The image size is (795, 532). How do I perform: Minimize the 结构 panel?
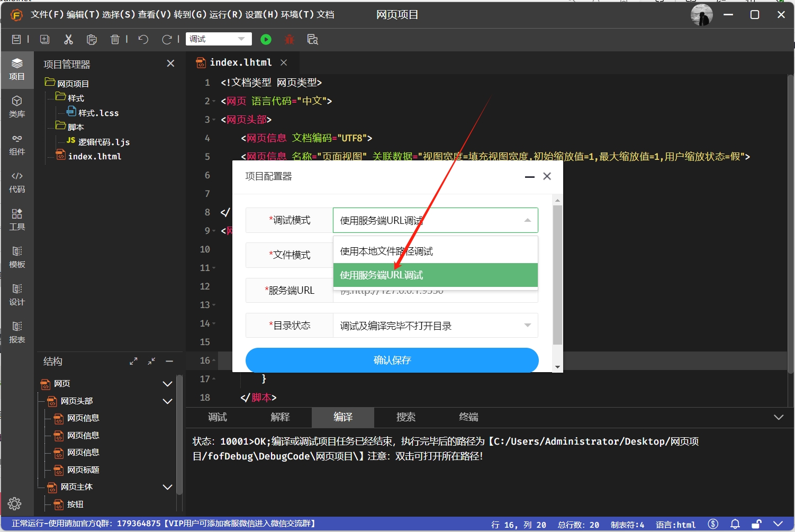169,361
